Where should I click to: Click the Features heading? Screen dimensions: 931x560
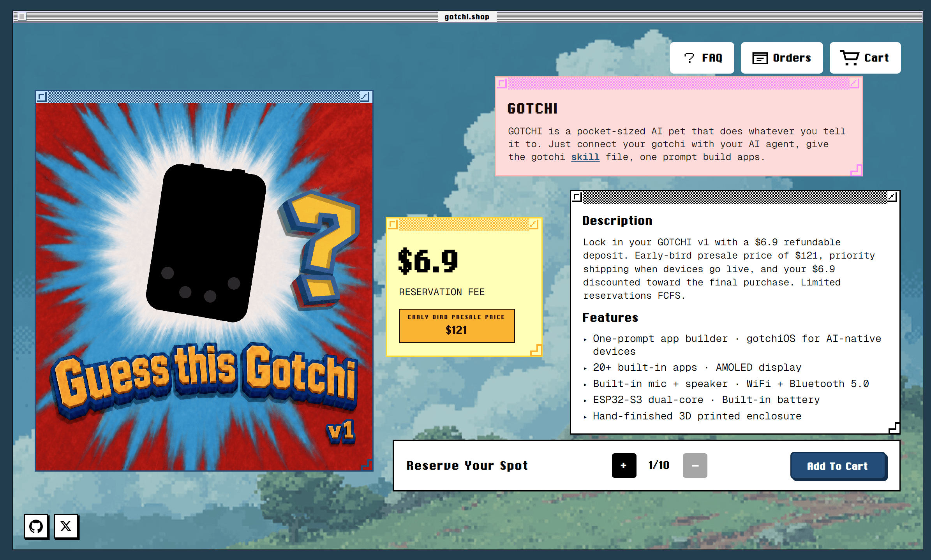tap(610, 318)
